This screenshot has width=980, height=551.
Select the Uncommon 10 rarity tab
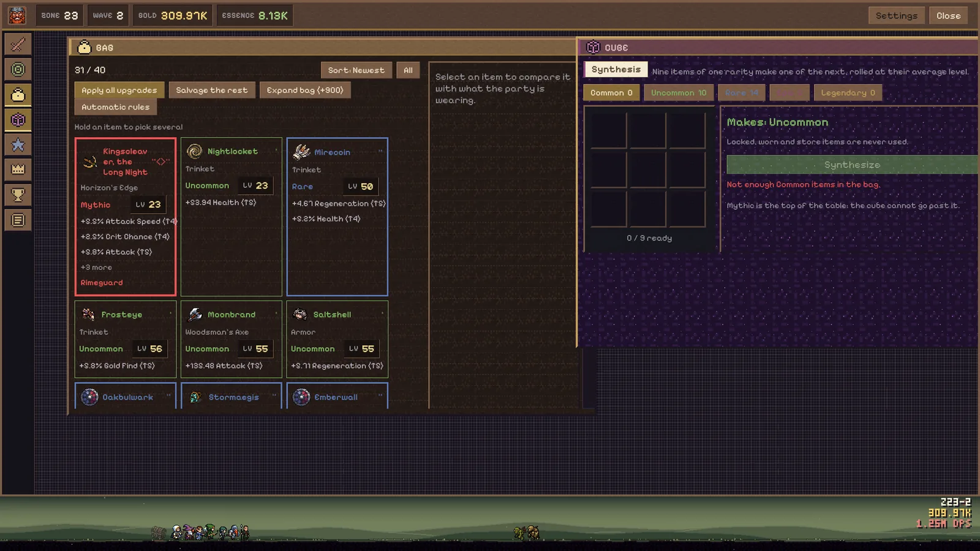click(x=679, y=92)
